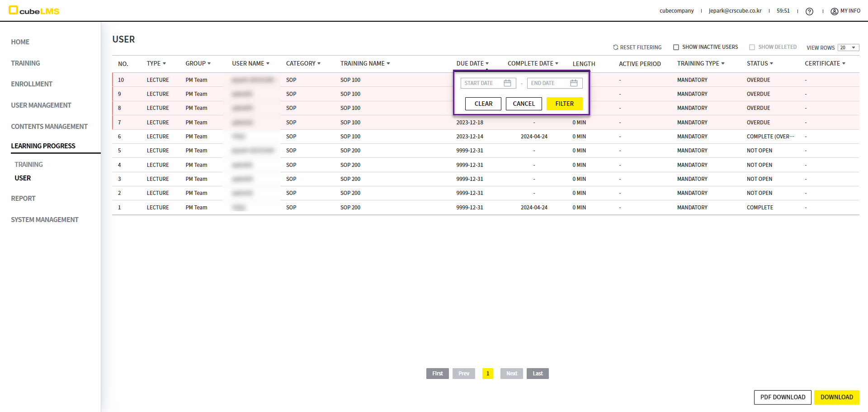Click the MY INFO user icon
The width and height of the screenshot is (868, 412).
point(834,11)
